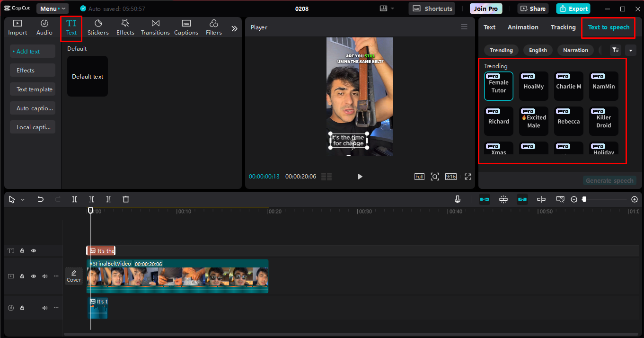Click the timeline zoom slider handle
Viewport: 644px width, 338px height.
(584, 199)
